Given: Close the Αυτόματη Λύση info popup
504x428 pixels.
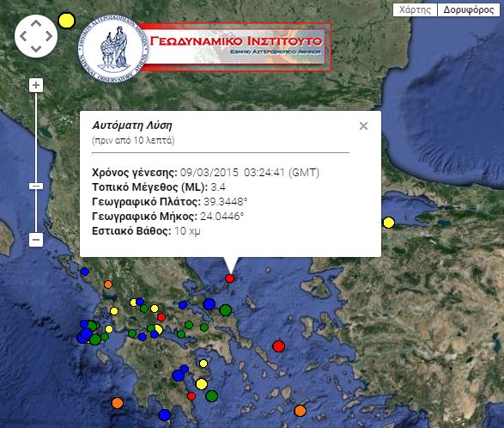Looking at the screenshot, I should 363,125.
